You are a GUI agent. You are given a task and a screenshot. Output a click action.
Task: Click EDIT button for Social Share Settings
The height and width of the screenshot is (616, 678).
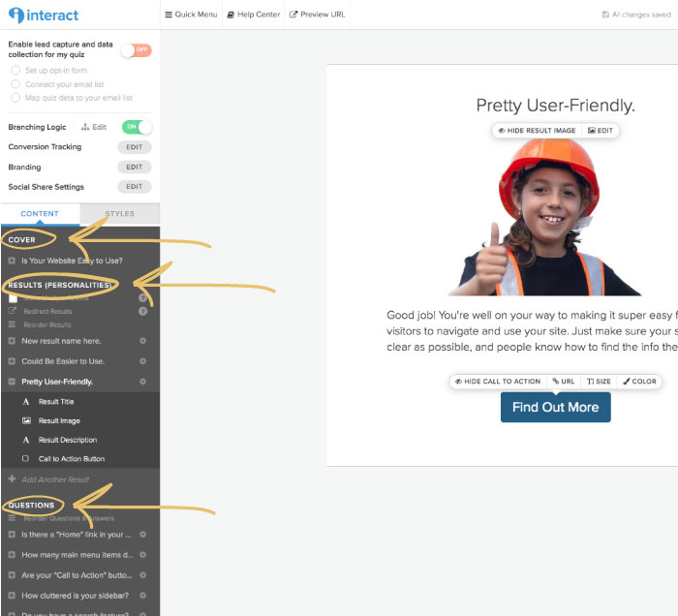point(134,186)
